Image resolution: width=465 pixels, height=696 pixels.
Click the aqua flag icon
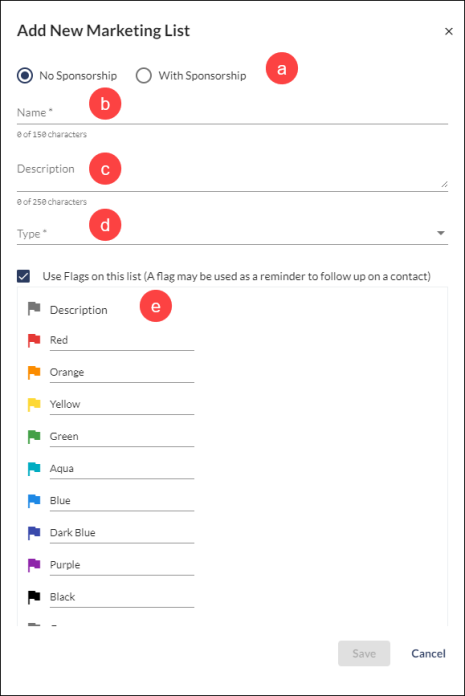pyautogui.click(x=34, y=469)
